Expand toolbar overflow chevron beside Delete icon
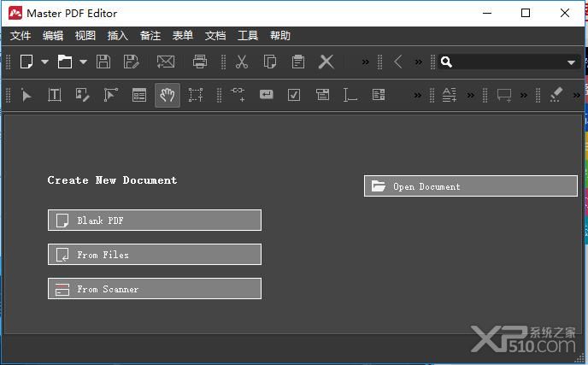 coord(365,62)
